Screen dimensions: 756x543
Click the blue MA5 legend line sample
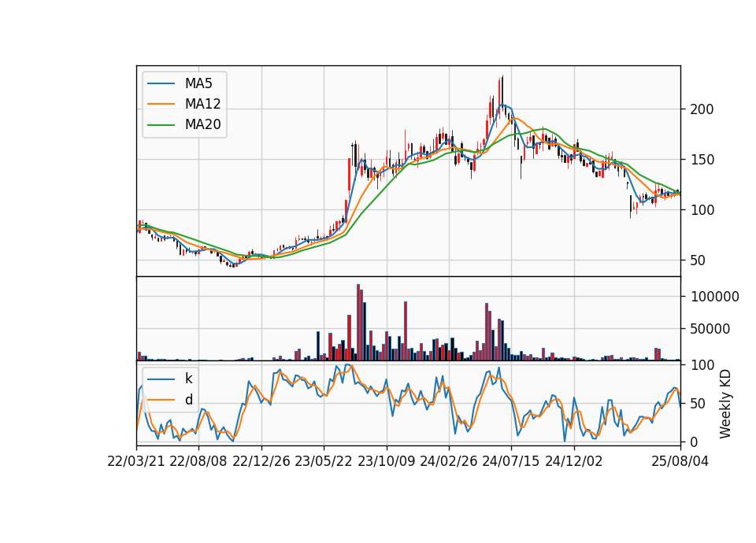click(161, 83)
